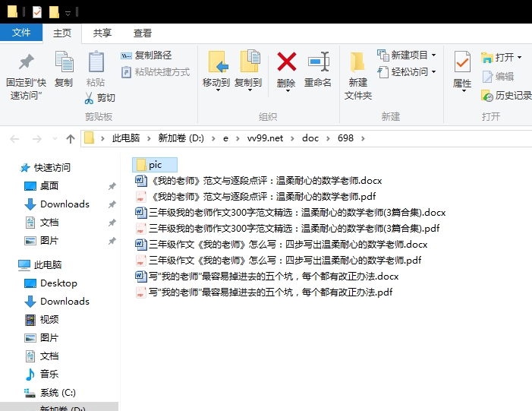Viewport: 532px width, 411px height.
Task: Open pinned 图片 under Quick access
Action: [x=42, y=241]
